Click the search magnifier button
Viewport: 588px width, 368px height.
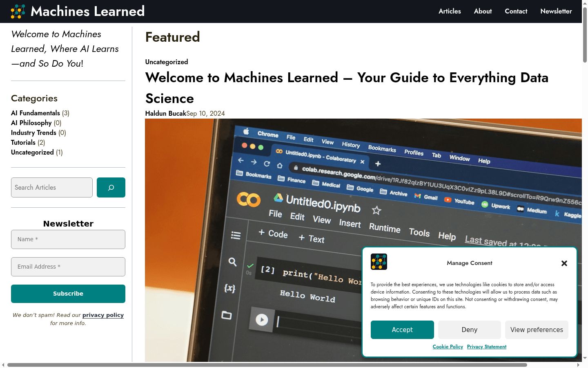click(x=111, y=188)
